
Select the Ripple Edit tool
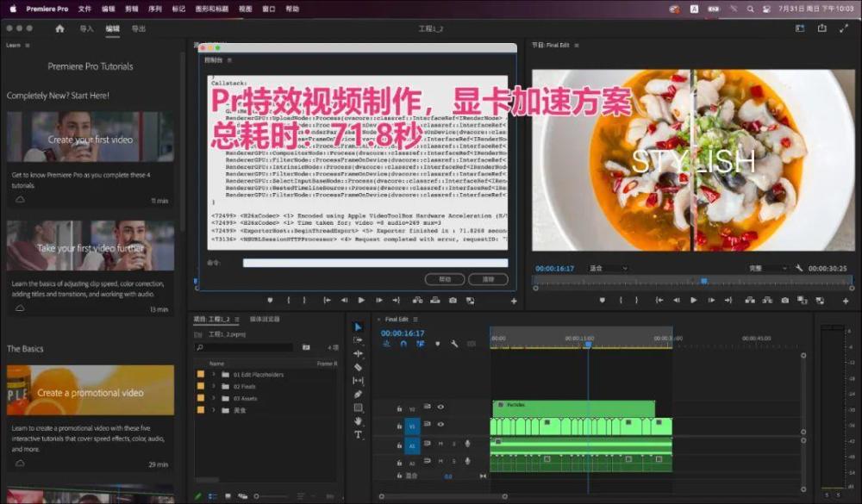359,353
